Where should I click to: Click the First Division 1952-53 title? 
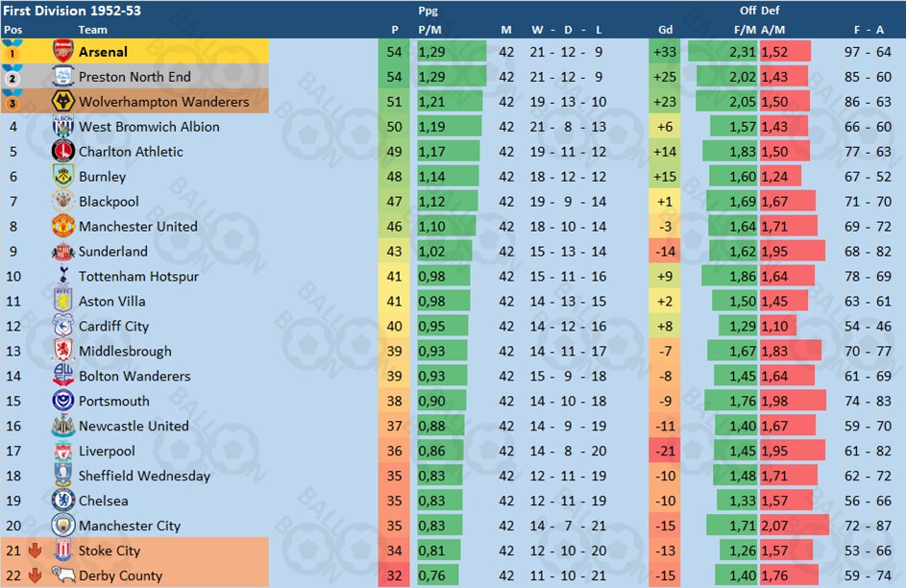(x=72, y=11)
